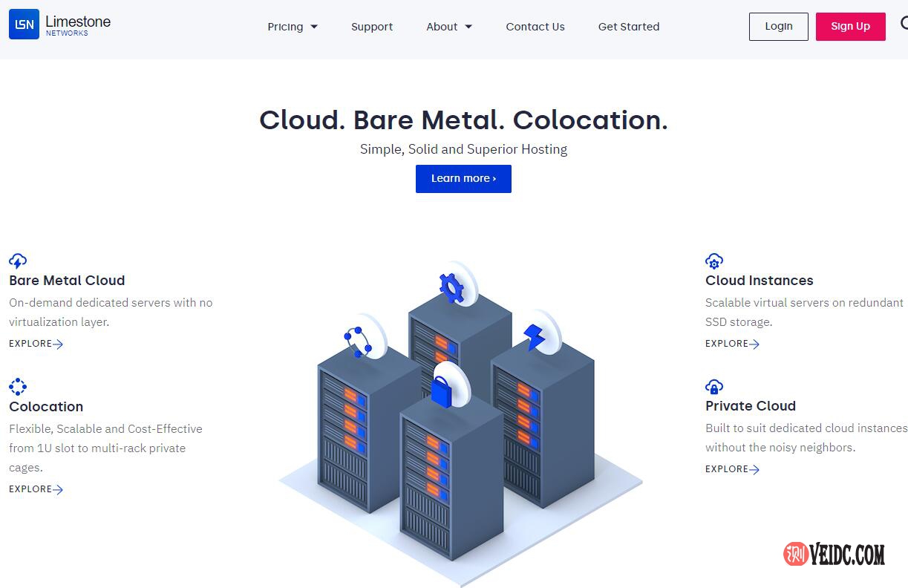Image resolution: width=908 pixels, height=588 pixels.
Task: Click the blue Learn more button
Action: click(x=463, y=179)
